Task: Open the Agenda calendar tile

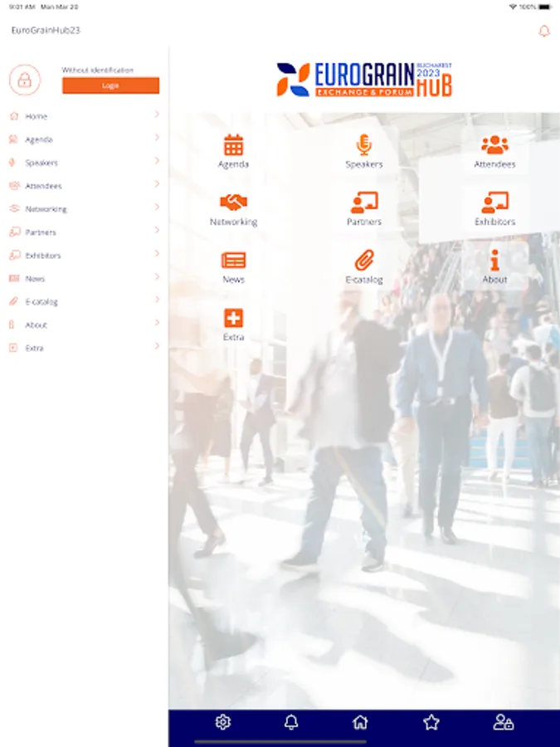Action: coord(233,151)
